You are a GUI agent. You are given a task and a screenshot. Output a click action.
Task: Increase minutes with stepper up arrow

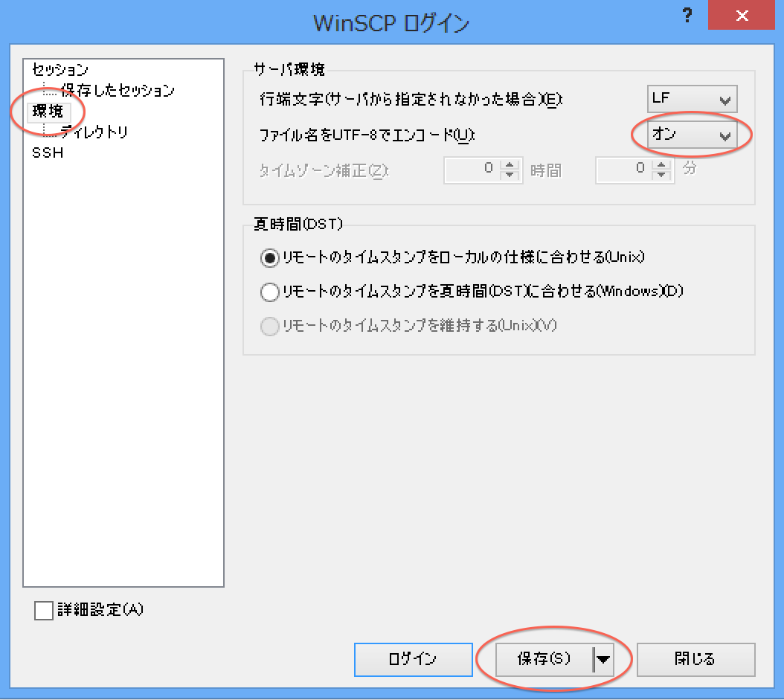click(661, 164)
